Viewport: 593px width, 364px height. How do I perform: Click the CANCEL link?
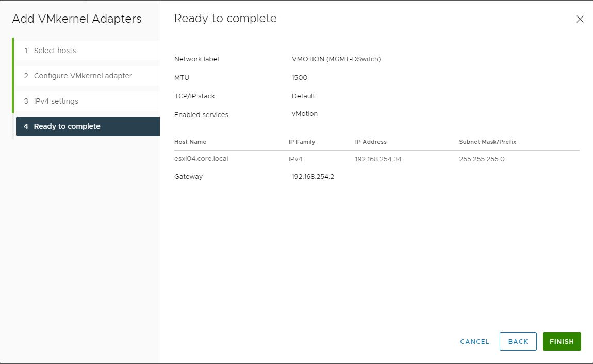tap(474, 342)
